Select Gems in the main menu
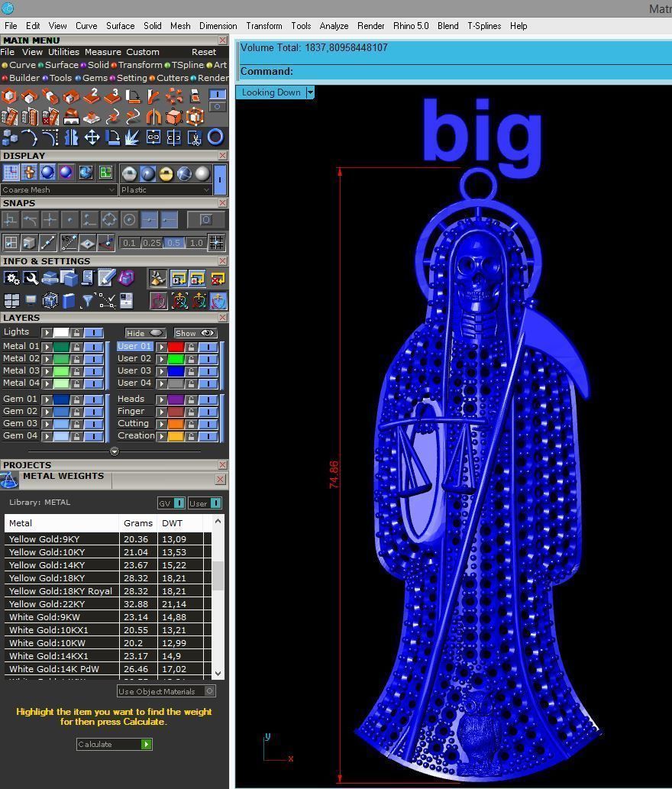This screenshot has width=672, height=789. [95, 78]
